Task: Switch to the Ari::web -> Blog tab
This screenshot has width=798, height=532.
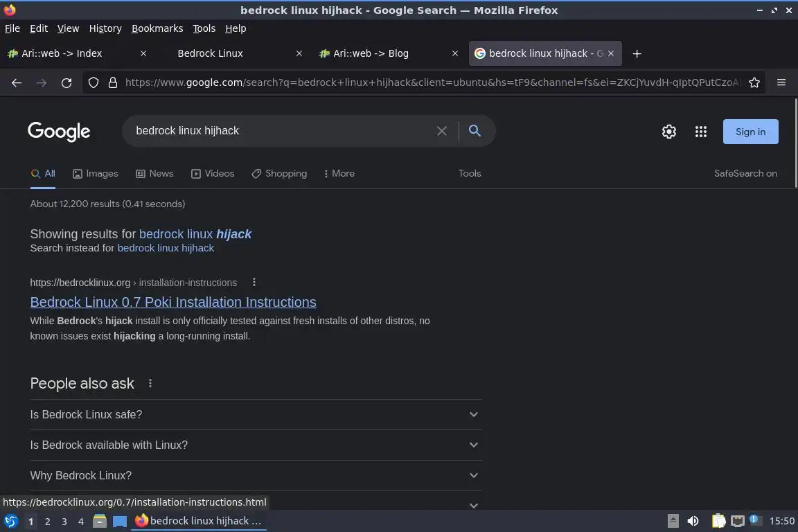Action: pos(387,53)
